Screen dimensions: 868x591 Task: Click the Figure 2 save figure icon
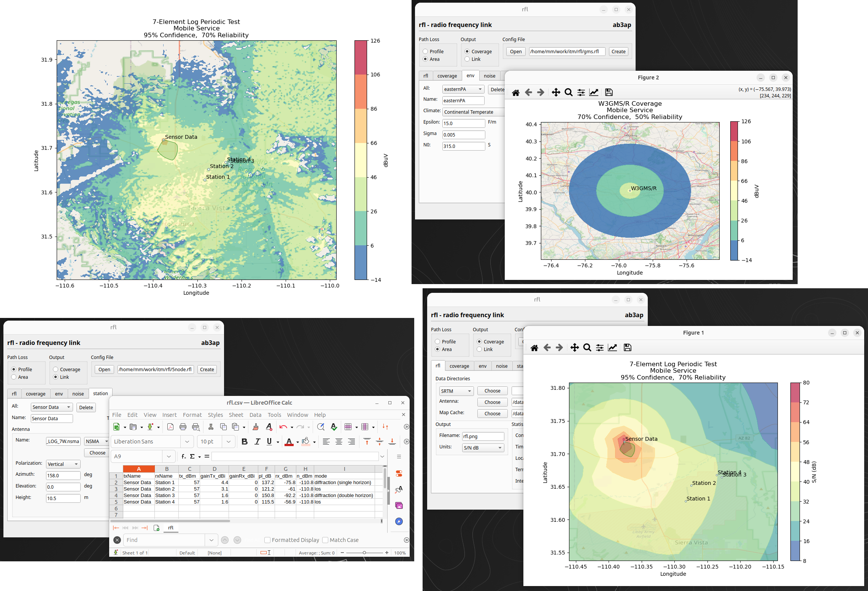[609, 92]
